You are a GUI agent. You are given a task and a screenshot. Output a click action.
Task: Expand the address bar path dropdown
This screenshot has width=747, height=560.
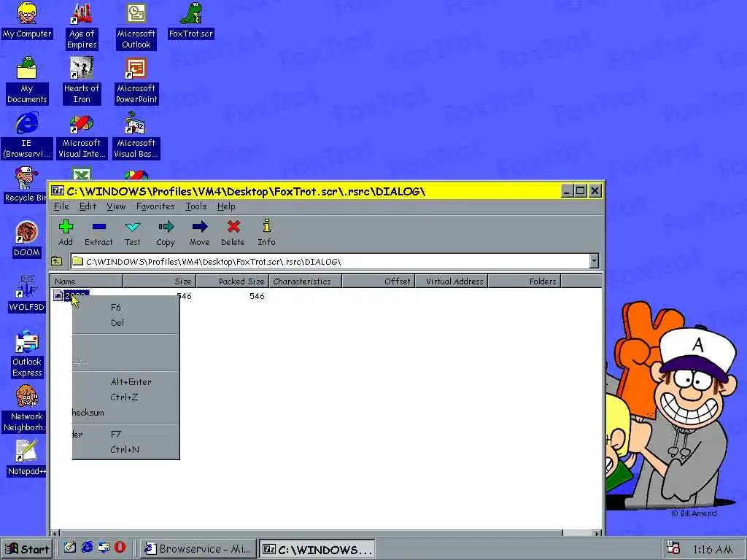(594, 261)
